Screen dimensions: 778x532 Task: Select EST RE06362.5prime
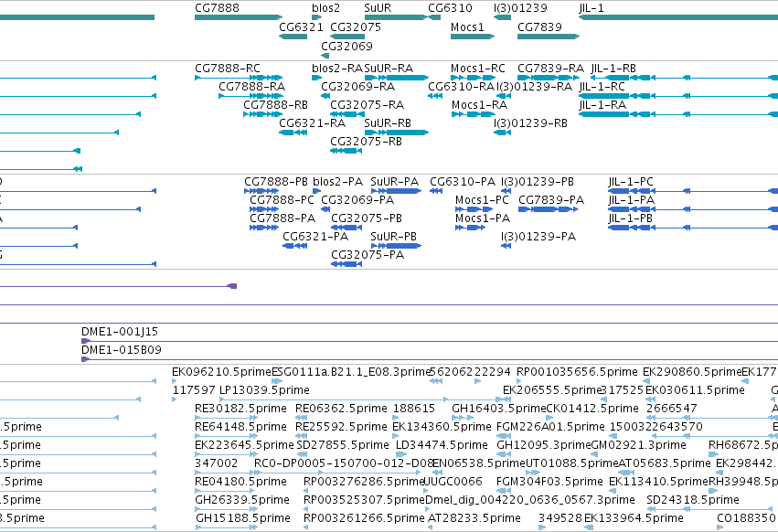pos(299,418)
